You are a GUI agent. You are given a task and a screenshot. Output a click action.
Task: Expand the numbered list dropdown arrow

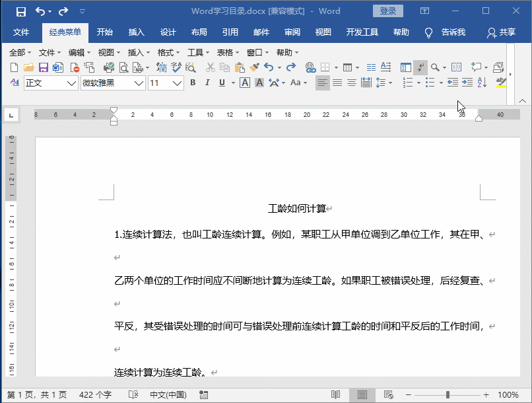coord(418,83)
